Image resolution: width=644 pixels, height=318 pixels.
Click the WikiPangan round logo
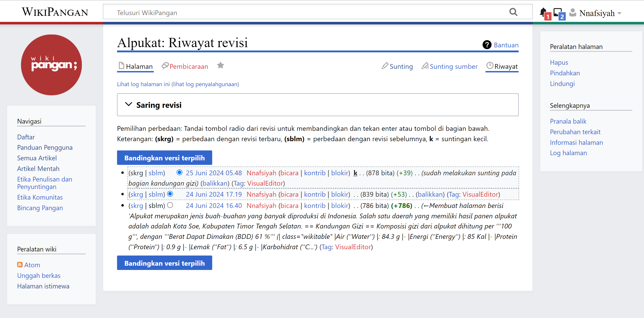click(51, 65)
